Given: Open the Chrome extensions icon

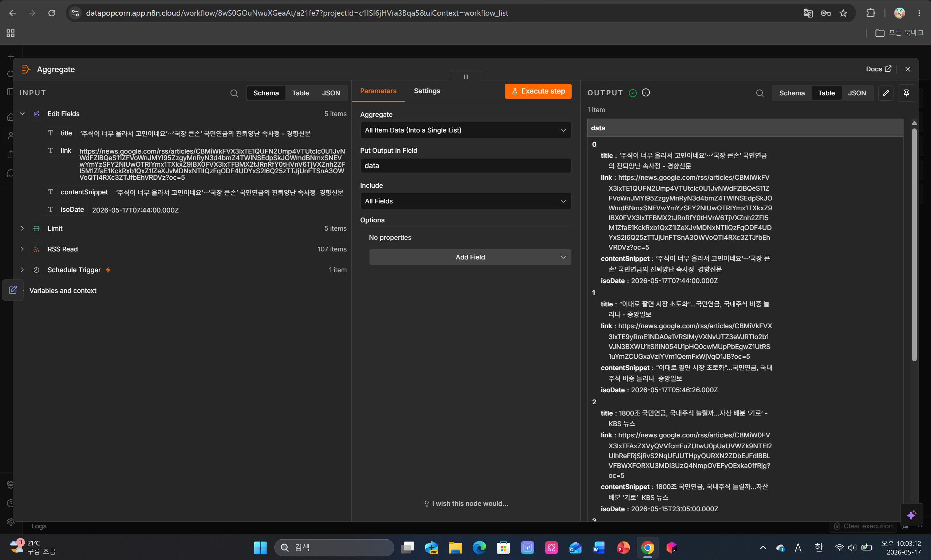Looking at the screenshot, I should [870, 13].
